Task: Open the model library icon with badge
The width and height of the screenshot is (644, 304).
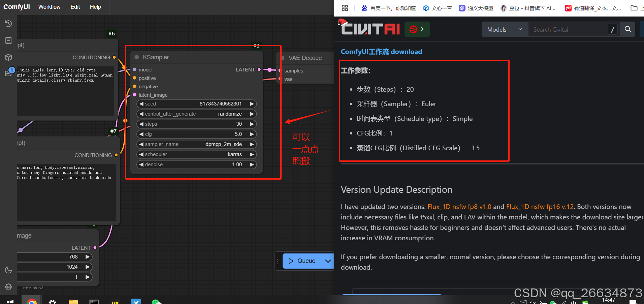Action: click(8, 73)
